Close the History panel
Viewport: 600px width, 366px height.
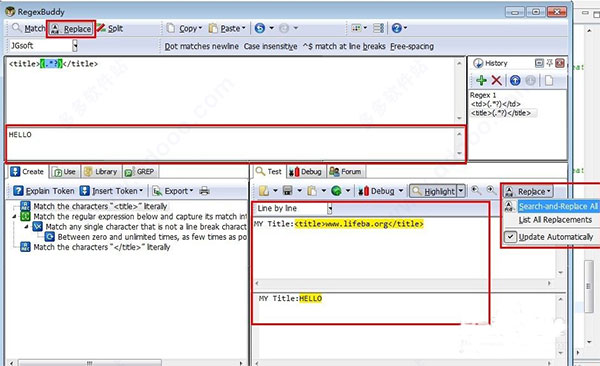coord(560,63)
